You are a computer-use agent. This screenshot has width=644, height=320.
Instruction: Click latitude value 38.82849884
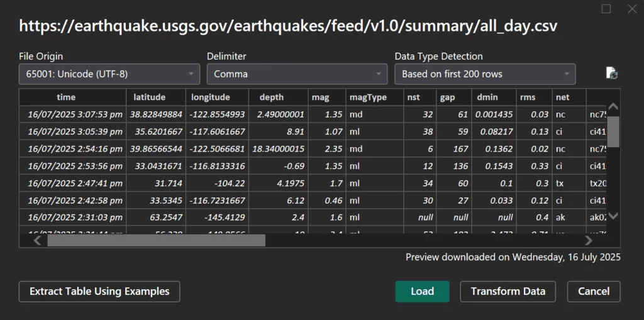(156, 114)
